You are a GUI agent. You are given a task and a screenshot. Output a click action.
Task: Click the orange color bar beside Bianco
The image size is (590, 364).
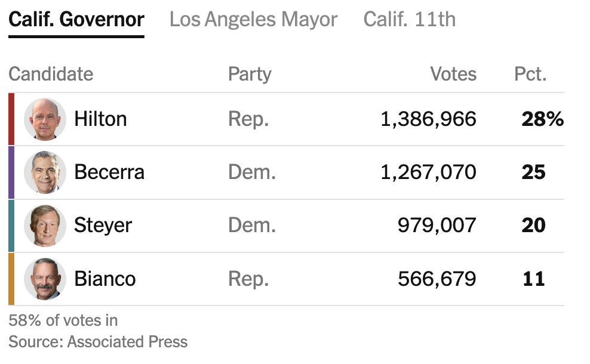pos(11,279)
